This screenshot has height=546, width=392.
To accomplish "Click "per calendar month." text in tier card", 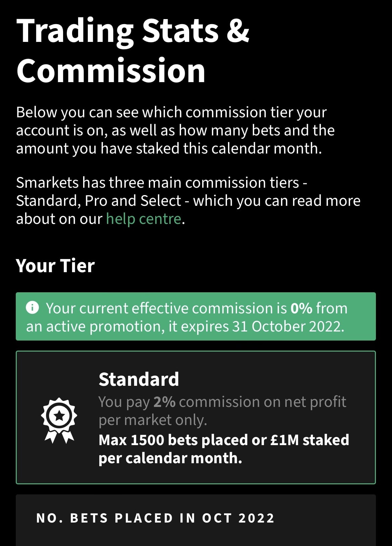I will (170, 458).
